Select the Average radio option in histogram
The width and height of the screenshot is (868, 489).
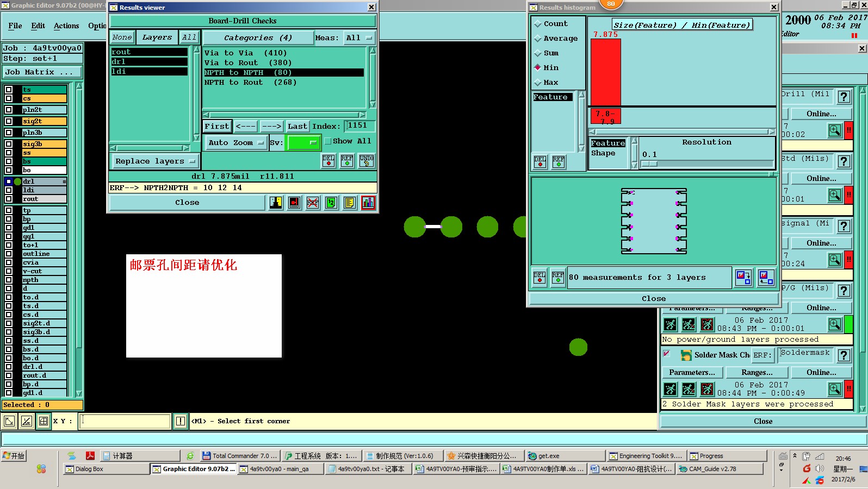coord(538,39)
